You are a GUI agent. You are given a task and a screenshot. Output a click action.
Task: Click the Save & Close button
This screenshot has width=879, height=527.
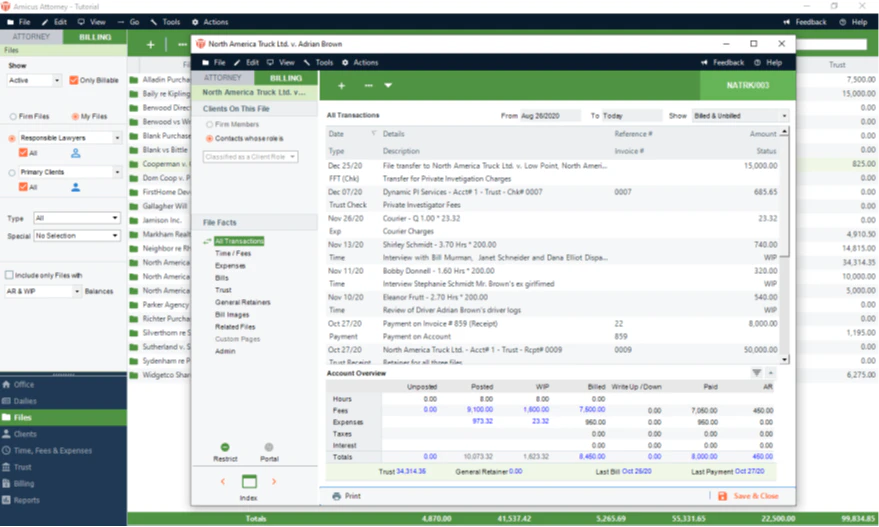[x=748, y=496]
